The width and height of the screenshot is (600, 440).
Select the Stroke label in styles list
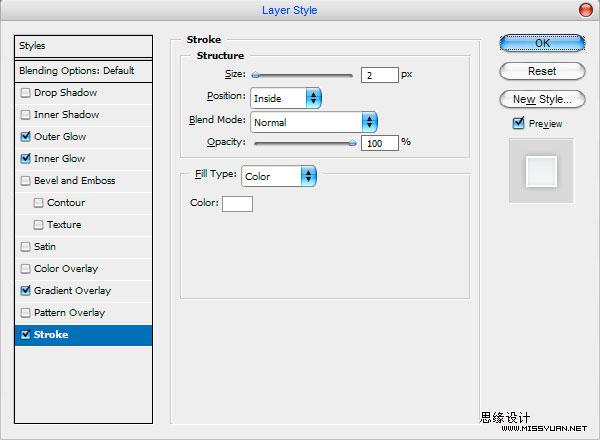[x=51, y=335]
